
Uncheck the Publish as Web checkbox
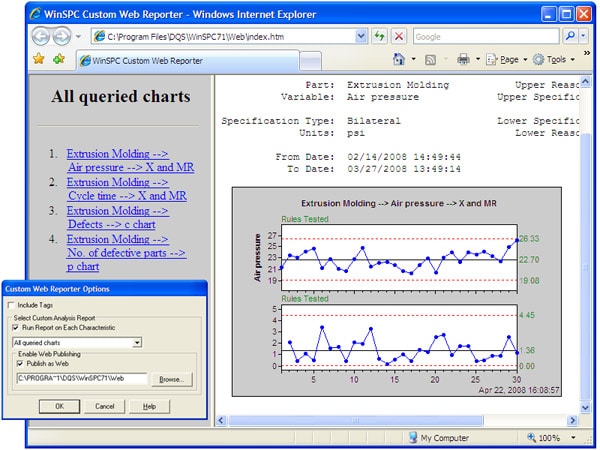click(x=16, y=364)
